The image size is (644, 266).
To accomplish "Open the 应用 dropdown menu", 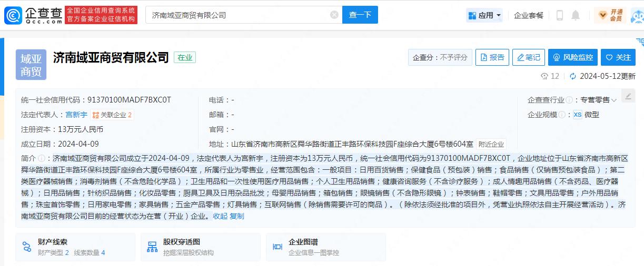I will tap(484, 15).
